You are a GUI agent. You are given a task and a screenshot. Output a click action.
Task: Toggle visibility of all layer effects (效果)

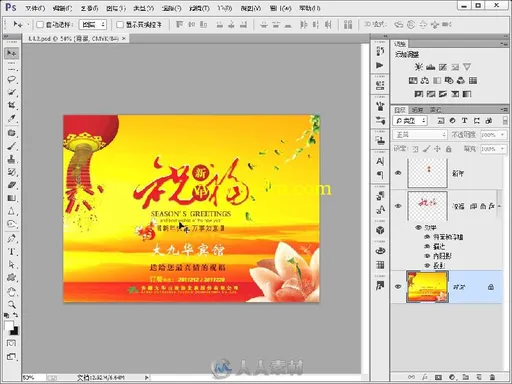tap(418, 227)
